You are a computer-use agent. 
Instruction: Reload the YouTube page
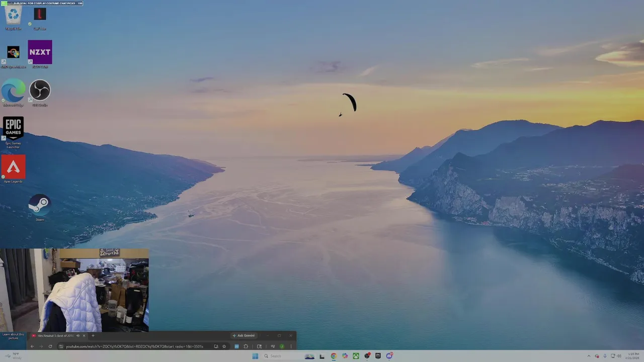(x=50, y=346)
